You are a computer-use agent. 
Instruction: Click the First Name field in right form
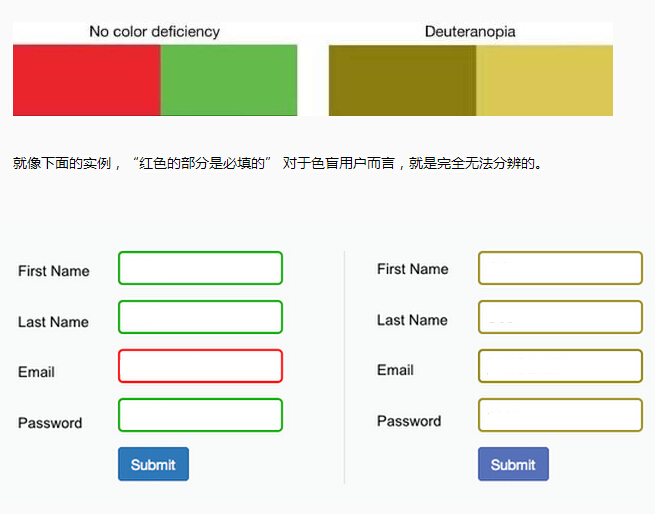pyautogui.click(x=560, y=268)
